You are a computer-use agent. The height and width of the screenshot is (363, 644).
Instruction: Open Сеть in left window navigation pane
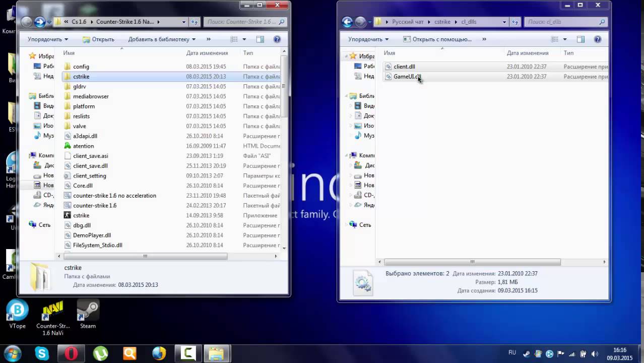tap(44, 225)
